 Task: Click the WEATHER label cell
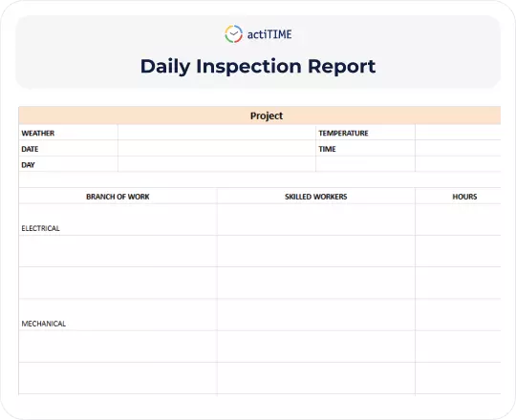69,133
